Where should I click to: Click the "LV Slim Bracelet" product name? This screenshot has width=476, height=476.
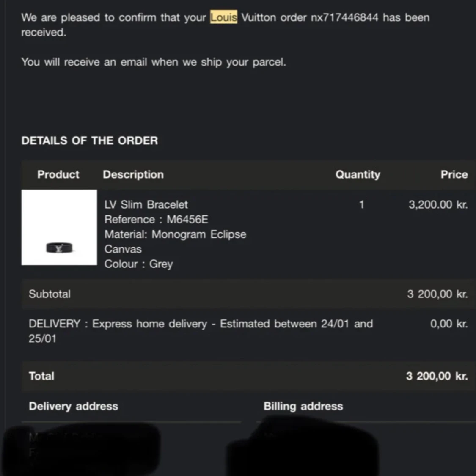coord(146,205)
